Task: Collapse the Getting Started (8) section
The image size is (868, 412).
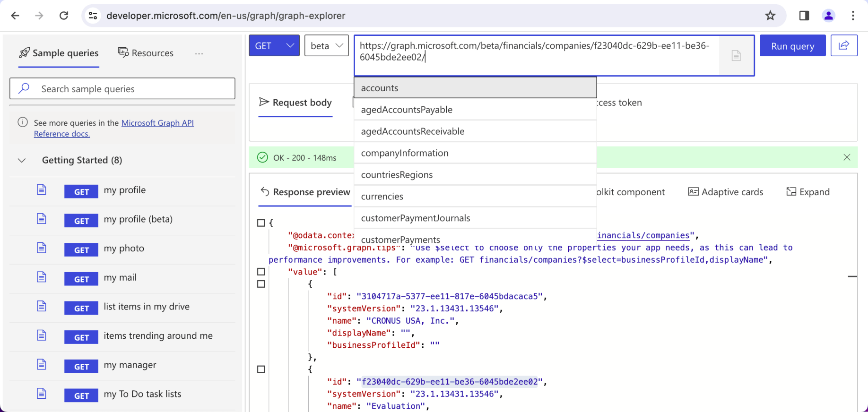Action: 22,160
